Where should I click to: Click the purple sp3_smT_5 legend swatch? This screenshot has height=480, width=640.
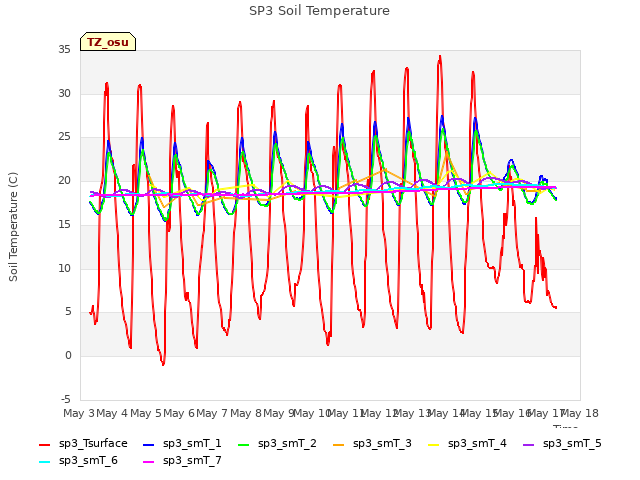[x=529, y=444]
